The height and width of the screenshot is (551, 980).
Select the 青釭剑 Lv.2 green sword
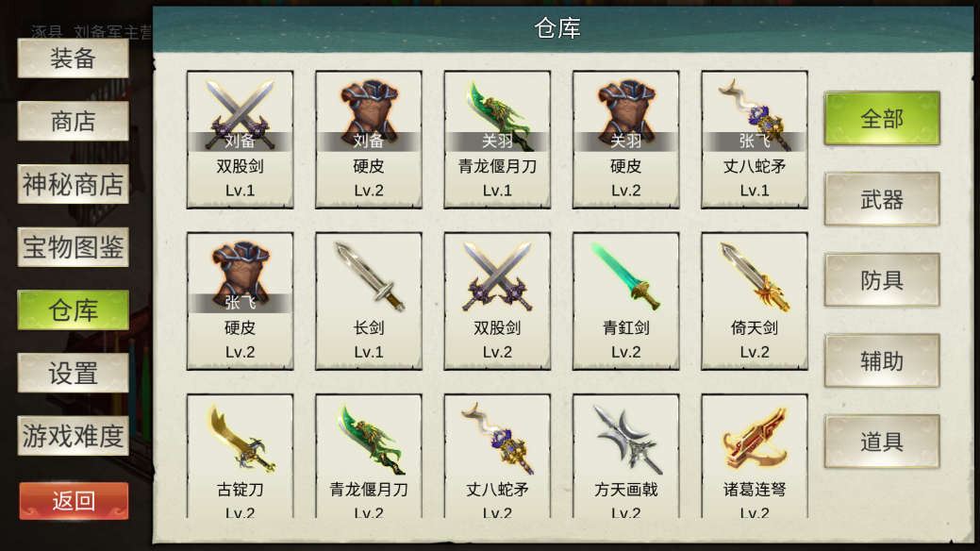pyautogui.click(x=625, y=301)
